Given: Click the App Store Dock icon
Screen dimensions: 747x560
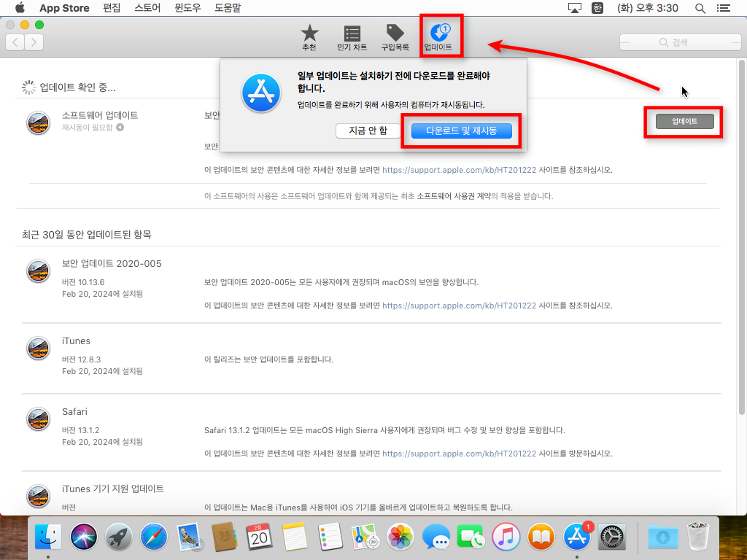Looking at the screenshot, I should [x=577, y=536].
